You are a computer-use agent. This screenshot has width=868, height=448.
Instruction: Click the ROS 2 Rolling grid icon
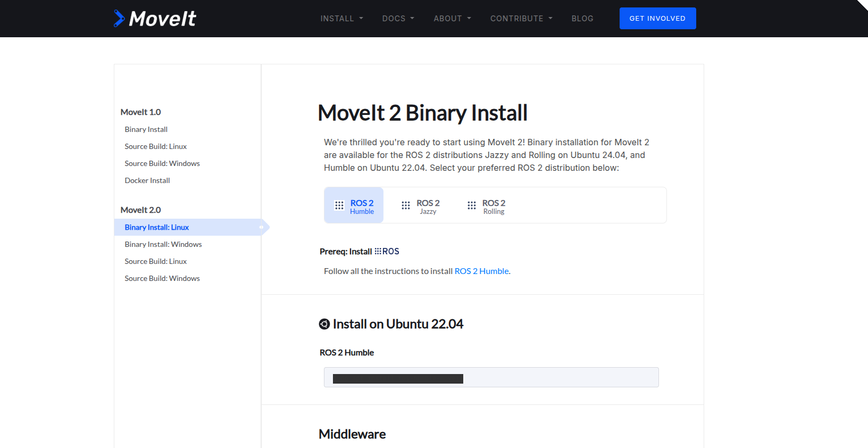click(x=472, y=205)
